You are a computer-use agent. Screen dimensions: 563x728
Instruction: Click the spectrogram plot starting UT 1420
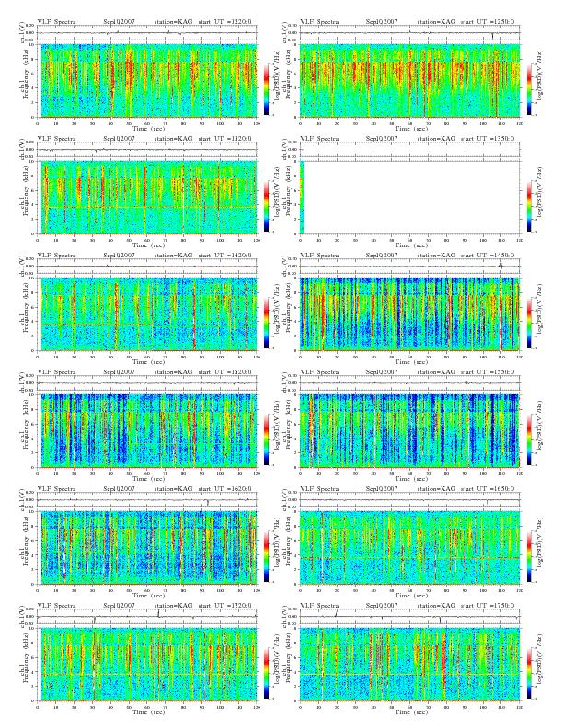pos(147,314)
